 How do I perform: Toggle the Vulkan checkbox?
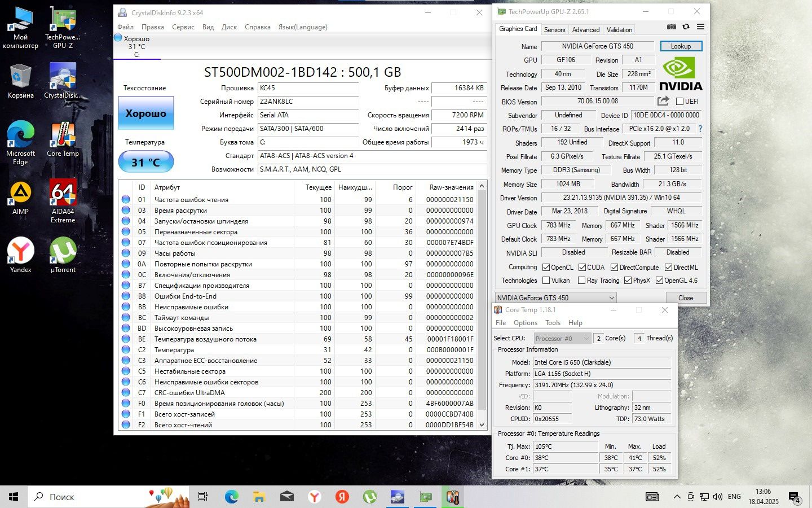click(546, 281)
